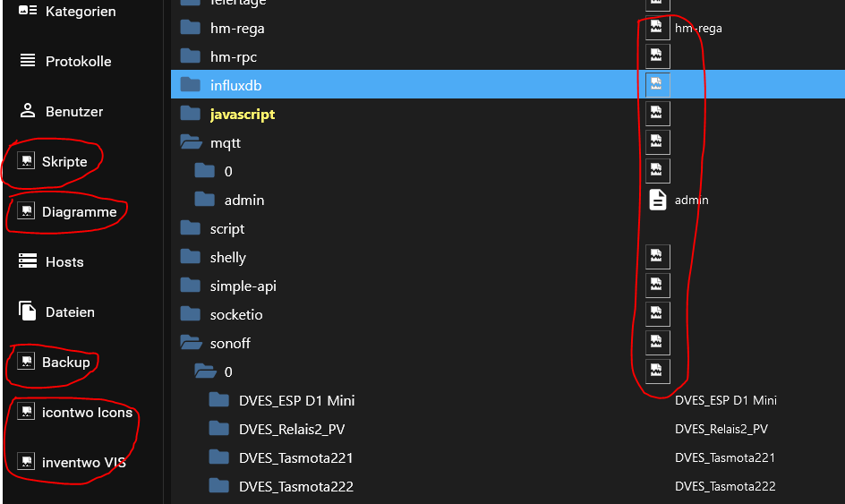Image resolution: width=845 pixels, height=504 pixels.
Task: Select the javascript folder
Action: [x=242, y=115]
